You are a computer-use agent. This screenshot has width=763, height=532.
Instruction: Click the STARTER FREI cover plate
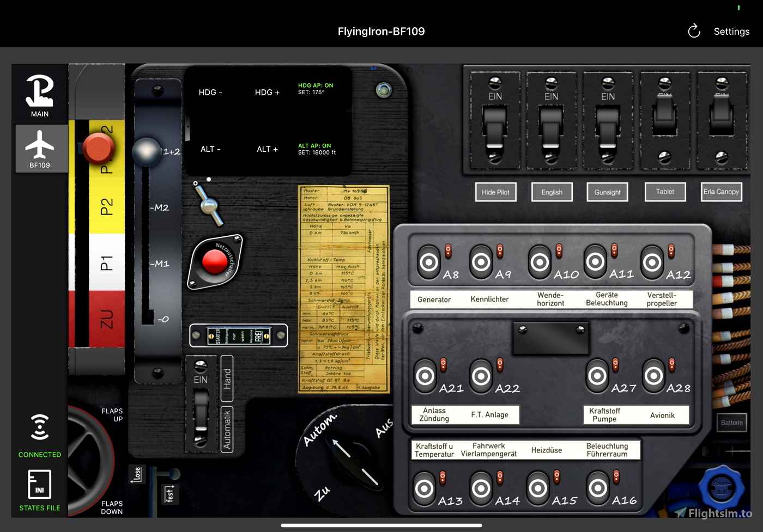pyautogui.click(x=239, y=335)
